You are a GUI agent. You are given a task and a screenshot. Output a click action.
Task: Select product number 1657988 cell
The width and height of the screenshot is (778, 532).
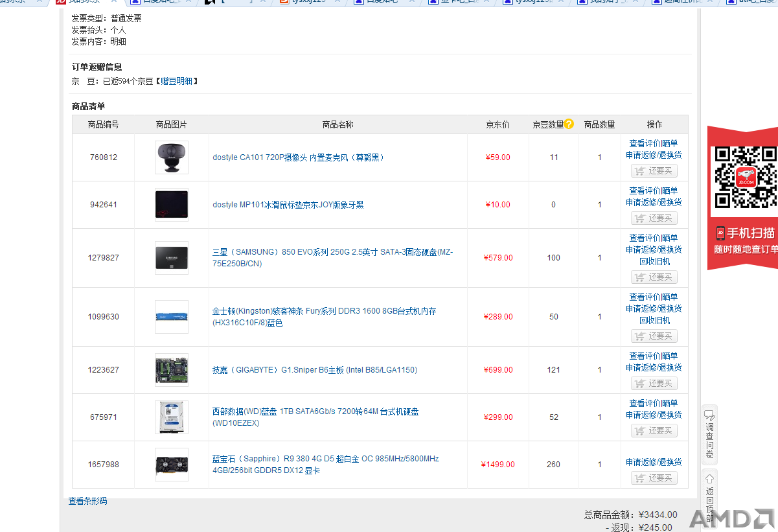click(x=104, y=465)
